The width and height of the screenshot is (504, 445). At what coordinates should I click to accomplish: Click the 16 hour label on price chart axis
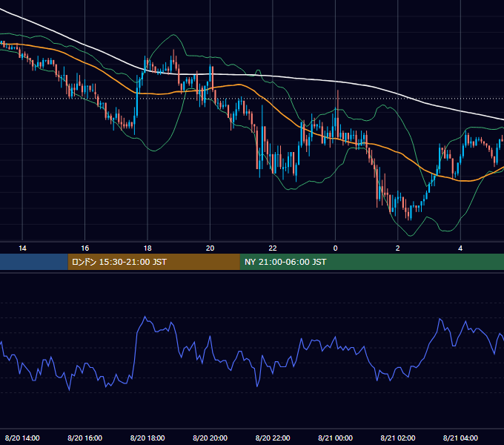(x=84, y=248)
